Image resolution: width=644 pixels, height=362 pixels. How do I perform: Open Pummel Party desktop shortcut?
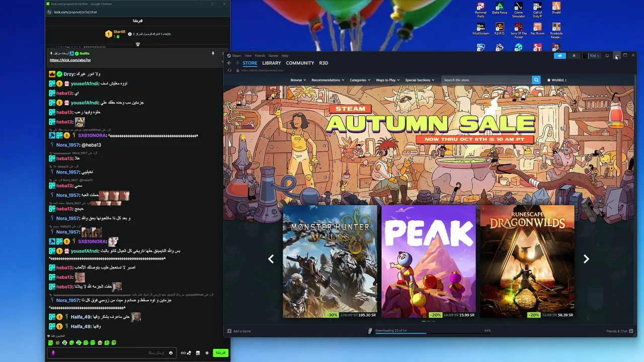(x=481, y=10)
